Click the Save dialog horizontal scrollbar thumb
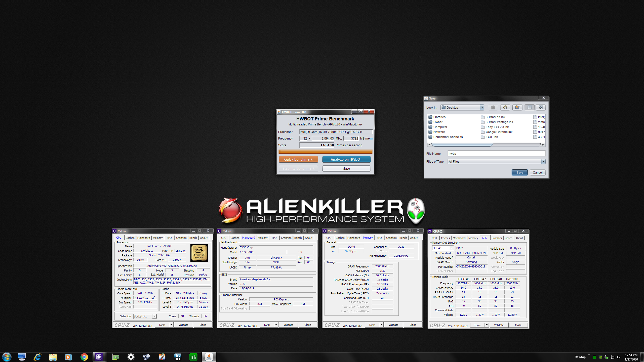This screenshot has width=644, height=362. pyautogui.click(x=462, y=145)
